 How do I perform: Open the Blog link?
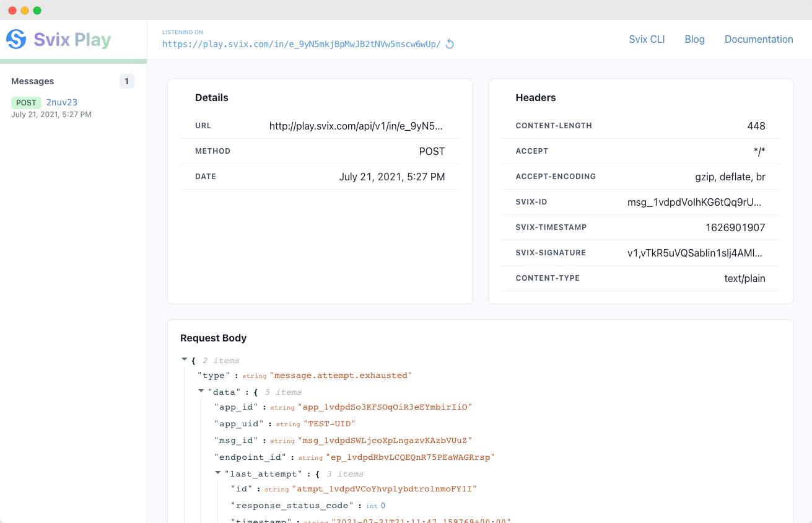(694, 39)
